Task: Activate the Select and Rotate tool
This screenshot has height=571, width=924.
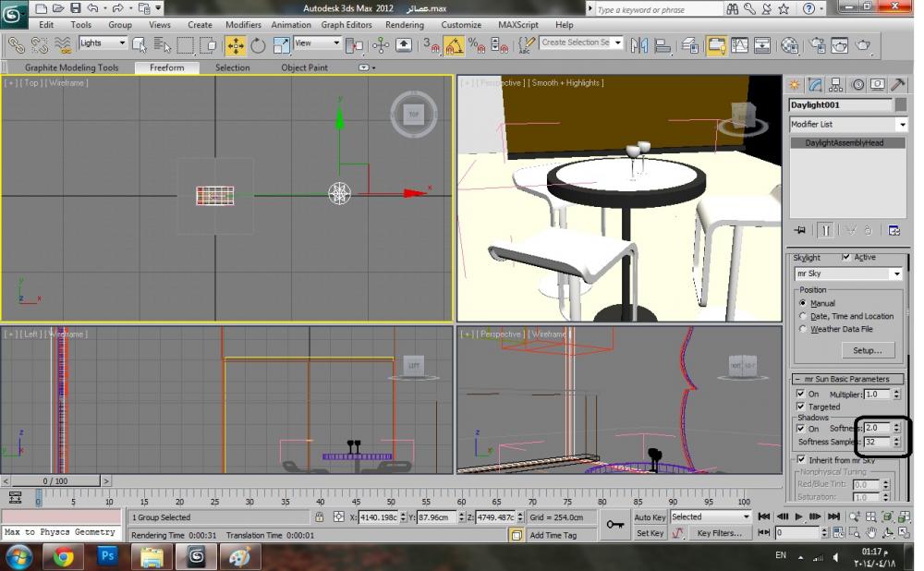Action: click(258, 44)
